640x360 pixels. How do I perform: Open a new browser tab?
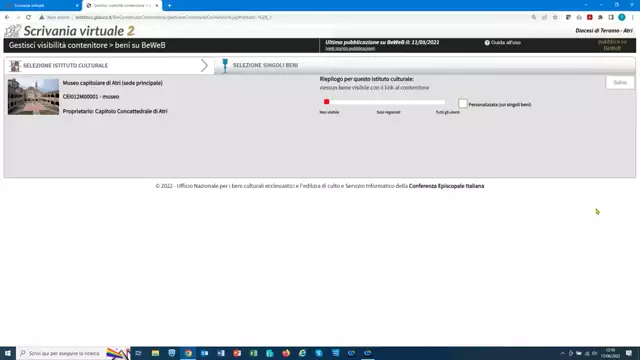(x=169, y=5)
